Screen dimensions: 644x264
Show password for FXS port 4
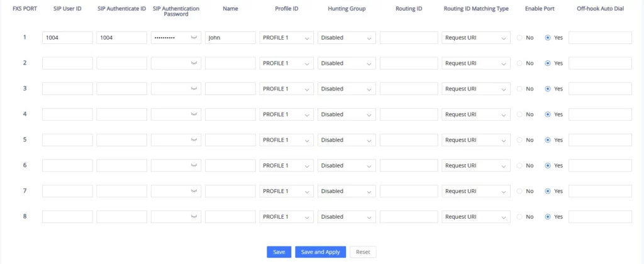click(194, 114)
